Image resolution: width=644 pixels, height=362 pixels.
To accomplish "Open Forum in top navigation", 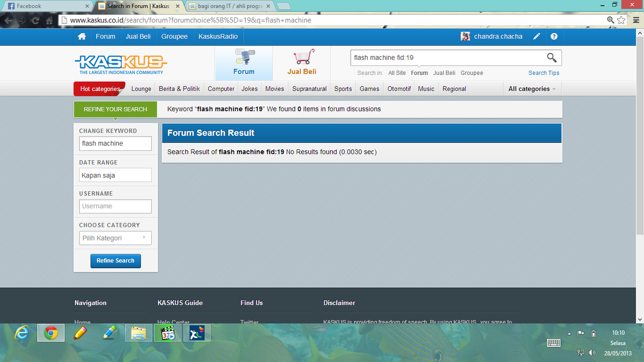I will pyautogui.click(x=106, y=37).
